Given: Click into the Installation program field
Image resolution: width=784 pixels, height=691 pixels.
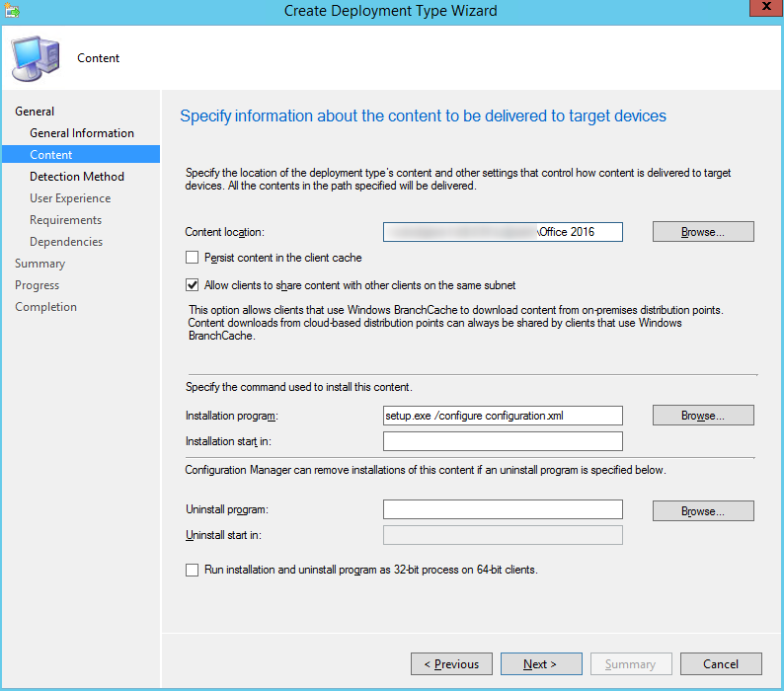Looking at the screenshot, I should coord(503,416).
